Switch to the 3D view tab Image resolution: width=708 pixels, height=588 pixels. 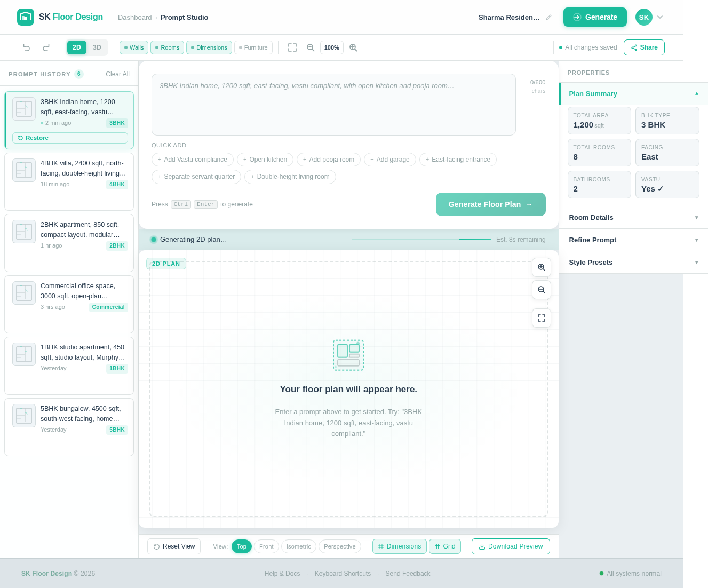(x=97, y=47)
